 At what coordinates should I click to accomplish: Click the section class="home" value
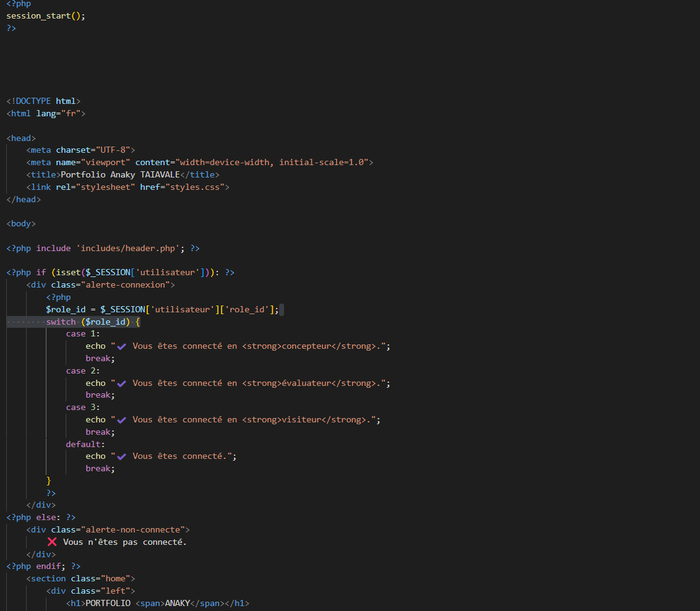(116, 578)
